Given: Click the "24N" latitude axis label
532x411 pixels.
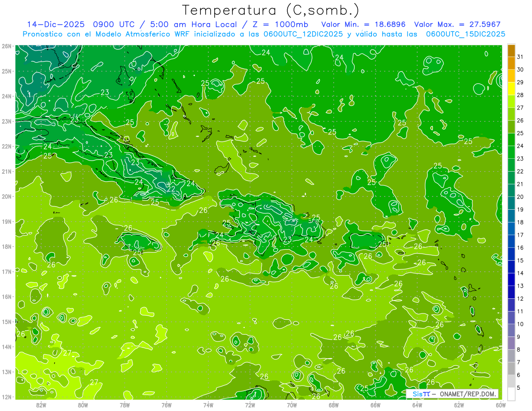Looking at the screenshot, I should tap(7, 96).
